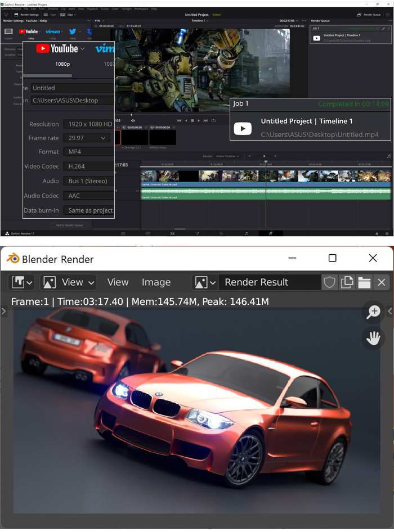Screen dimensions: 394x532
Task: Switch to the Cut page
Action: click(147, 233)
